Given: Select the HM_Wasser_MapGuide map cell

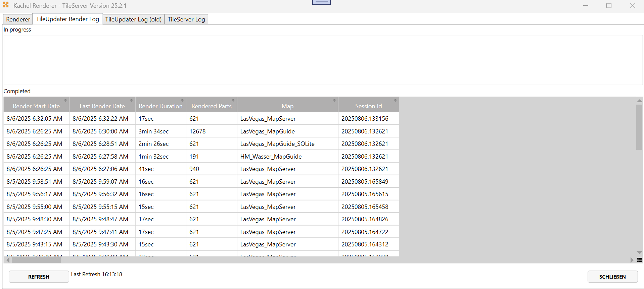Looking at the screenshot, I should (x=287, y=157).
